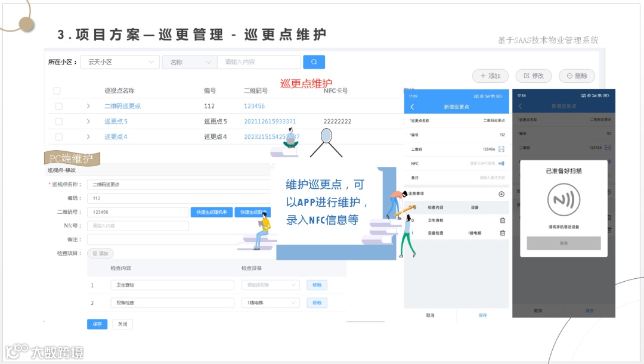Image resolution: width=644 pixels, height=364 pixels.
Task: Click the 二维码号 input containing 123456
Action: (x=138, y=212)
